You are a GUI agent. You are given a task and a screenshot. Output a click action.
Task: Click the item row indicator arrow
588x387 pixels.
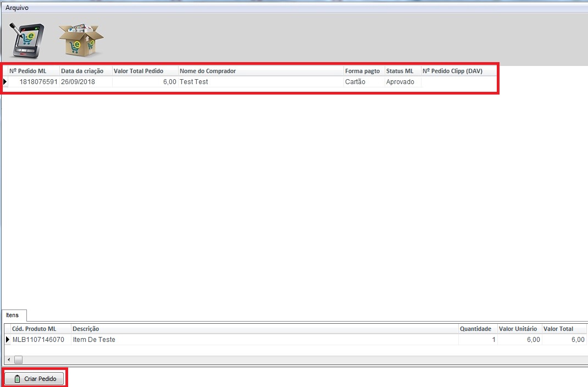coord(8,340)
